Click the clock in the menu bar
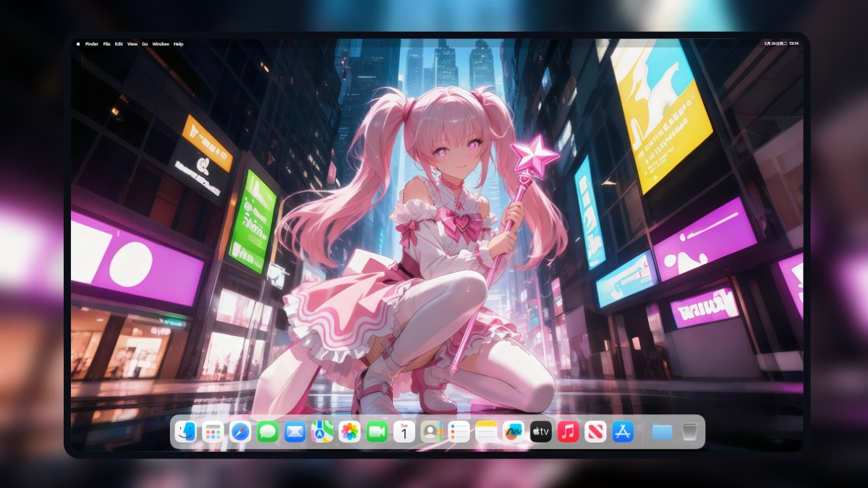Viewport: 868px width, 488px height. [x=793, y=43]
